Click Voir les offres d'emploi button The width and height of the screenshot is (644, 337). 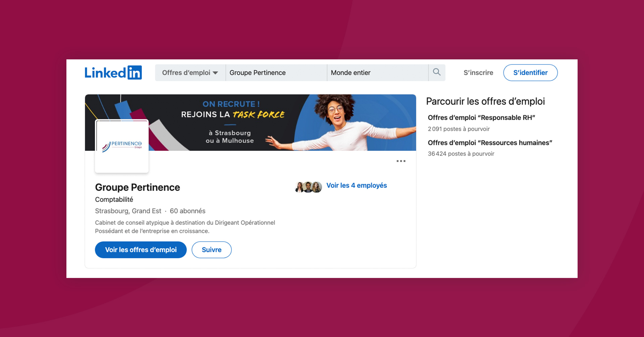coord(141,250)
